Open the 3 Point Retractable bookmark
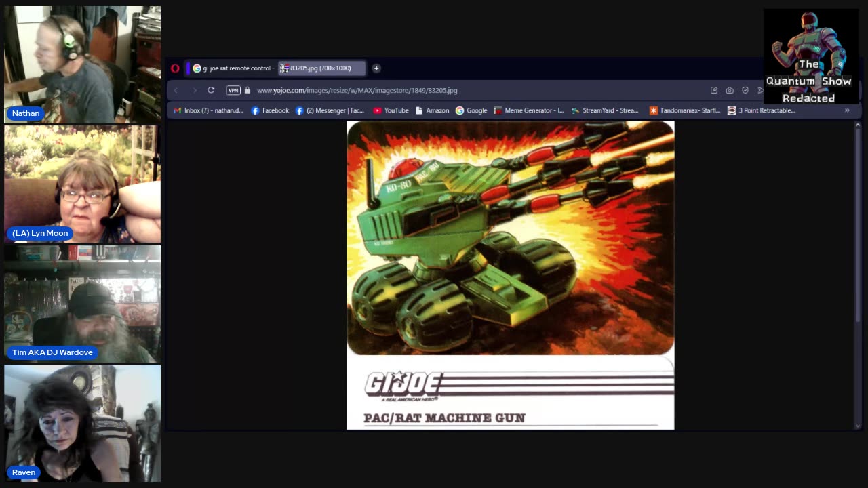The image size is (868, 488). [762, 110]
